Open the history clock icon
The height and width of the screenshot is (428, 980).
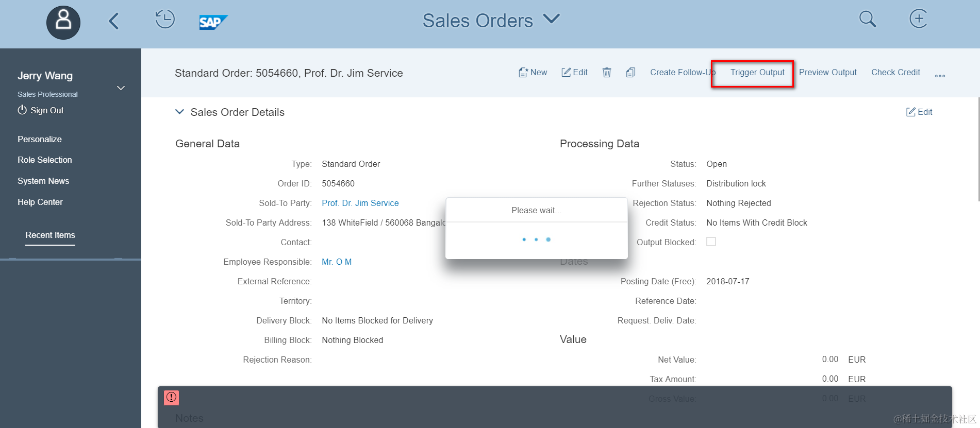tap(165, 20)
